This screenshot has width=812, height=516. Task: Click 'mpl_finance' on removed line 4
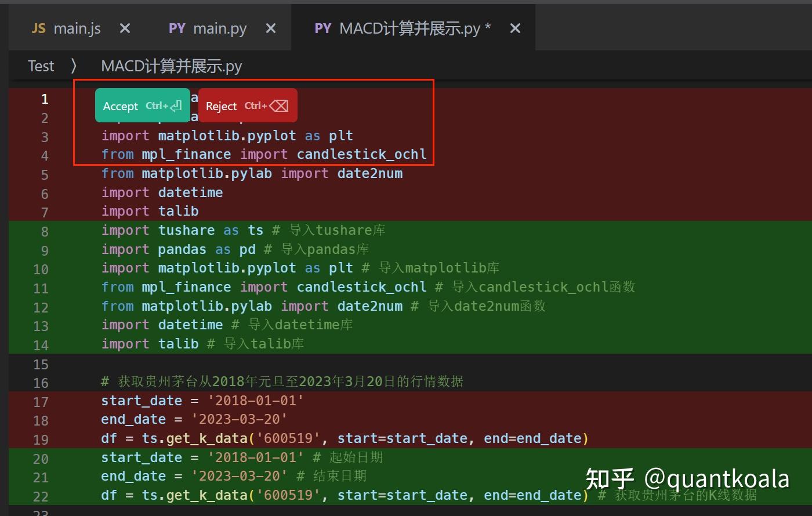coord(187,154)
